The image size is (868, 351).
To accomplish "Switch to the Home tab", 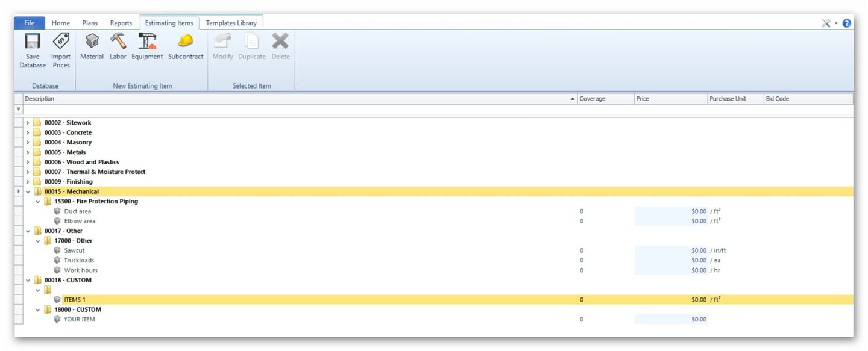I will [x=61, y=23].
